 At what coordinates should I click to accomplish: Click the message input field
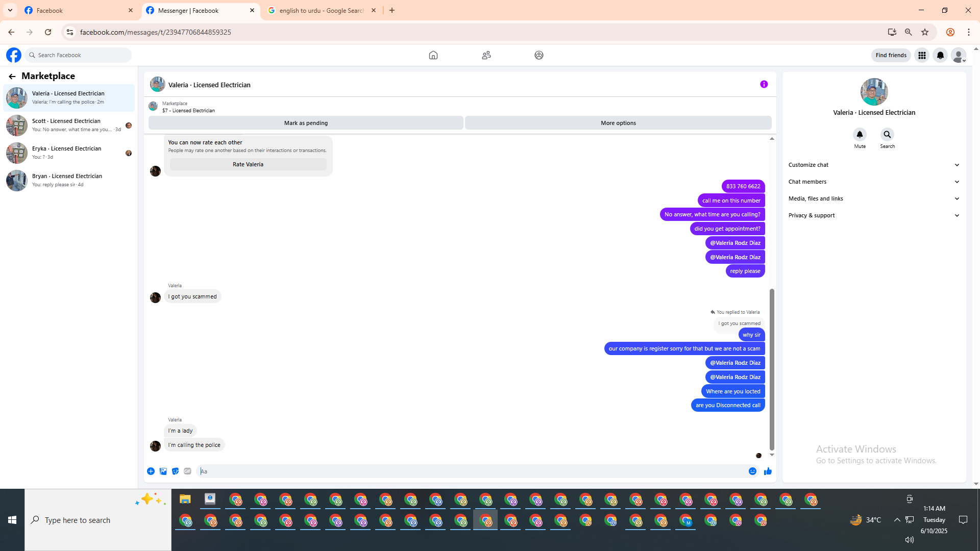coord(470,471)
